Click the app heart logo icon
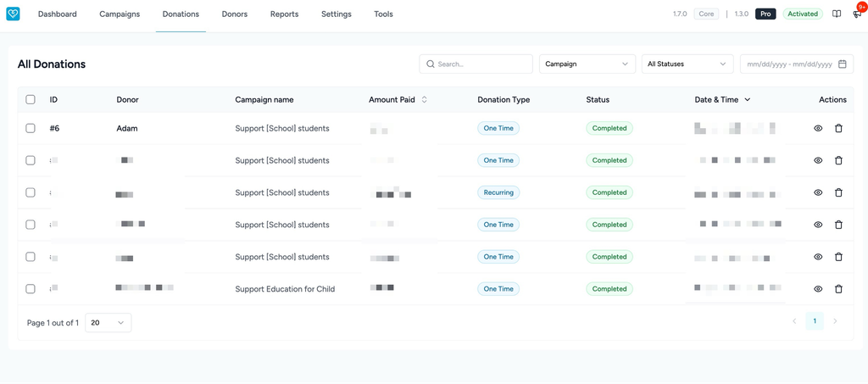868x384 pixels. click(x=13, y=14)
